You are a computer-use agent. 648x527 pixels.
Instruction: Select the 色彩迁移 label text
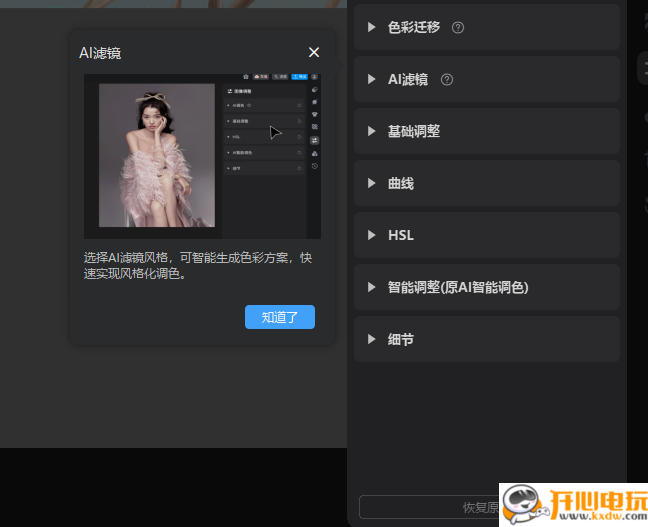[x=414, y=27]
